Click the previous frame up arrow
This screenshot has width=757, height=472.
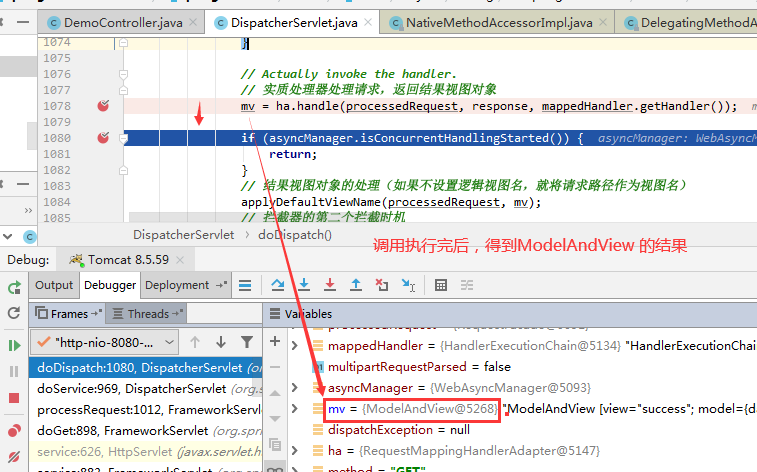[195, 342]
